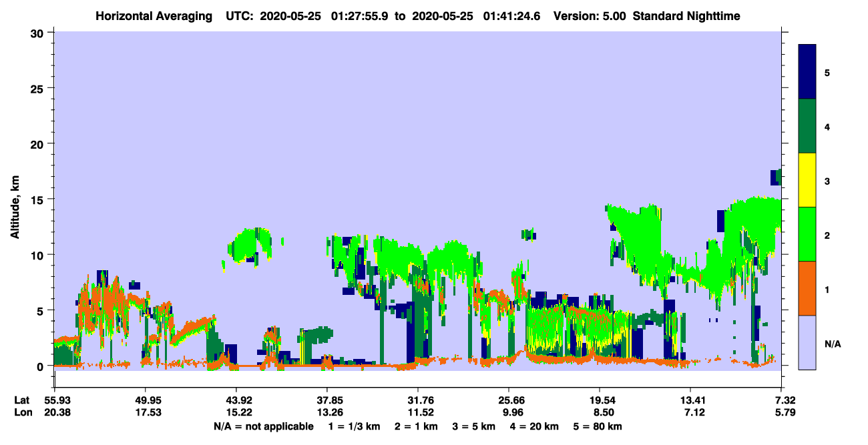Click the latitude value 43.92
Viewport: 868px width, 445px height.
[236, 400]
